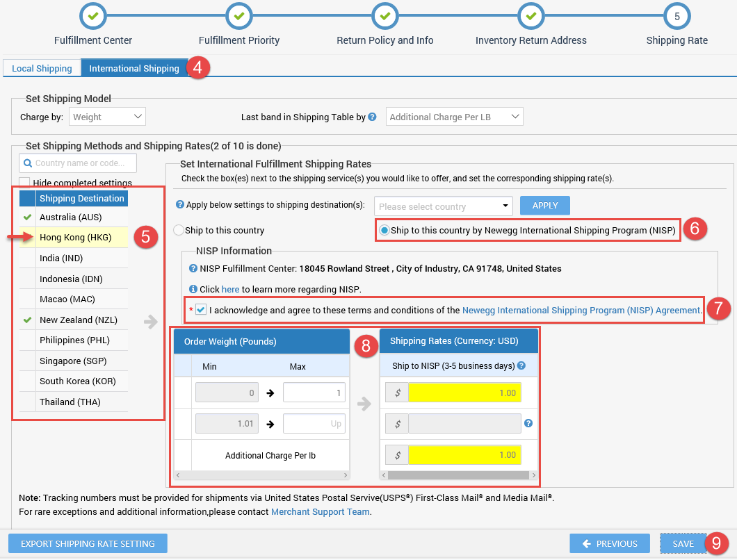This screenshot has height=560, width=737.
Task: Click help icon beside Apply below settings label
Action: click(180, 205)
